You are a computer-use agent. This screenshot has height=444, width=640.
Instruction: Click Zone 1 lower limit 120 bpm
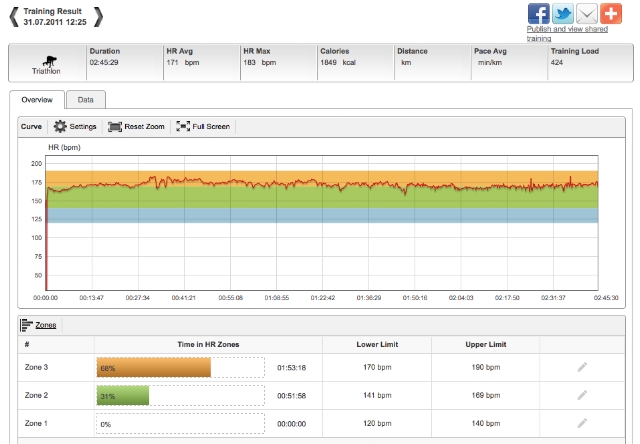tap(377, 424)
